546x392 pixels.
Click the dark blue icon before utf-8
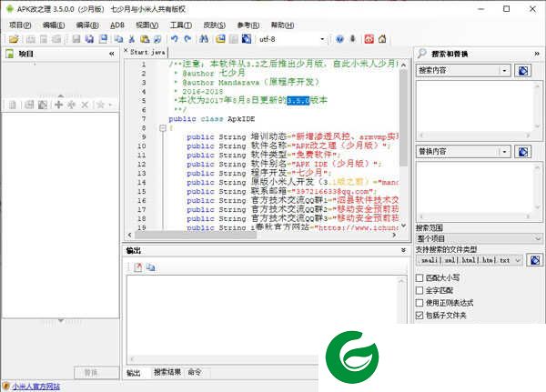click(x=247, y=39)
